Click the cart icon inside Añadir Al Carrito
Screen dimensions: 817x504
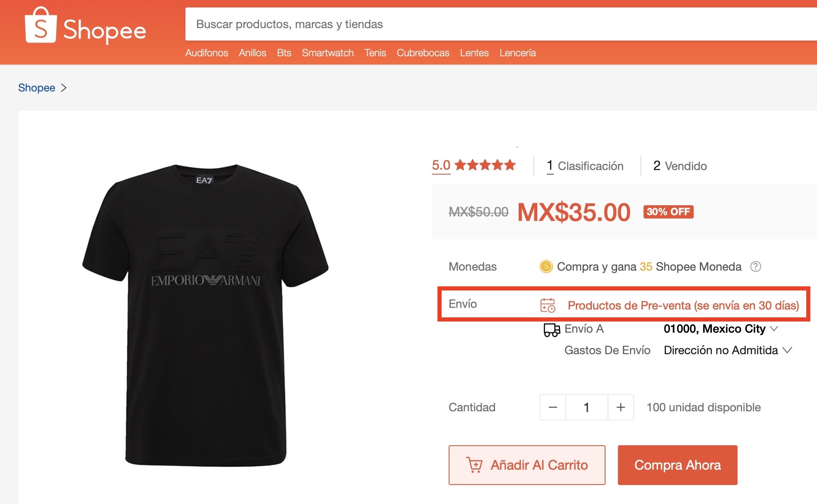tap(475, 465)
